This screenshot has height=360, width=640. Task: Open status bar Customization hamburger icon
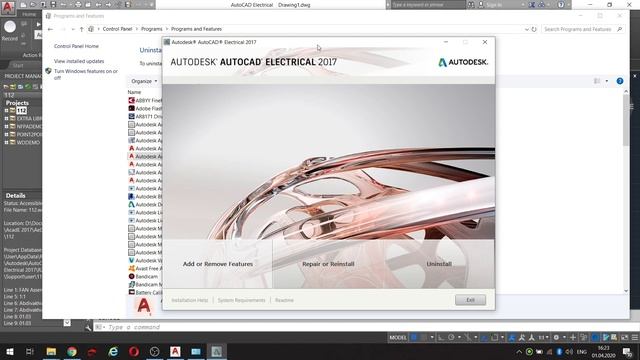pyautogui.click(x=635, y=338)
